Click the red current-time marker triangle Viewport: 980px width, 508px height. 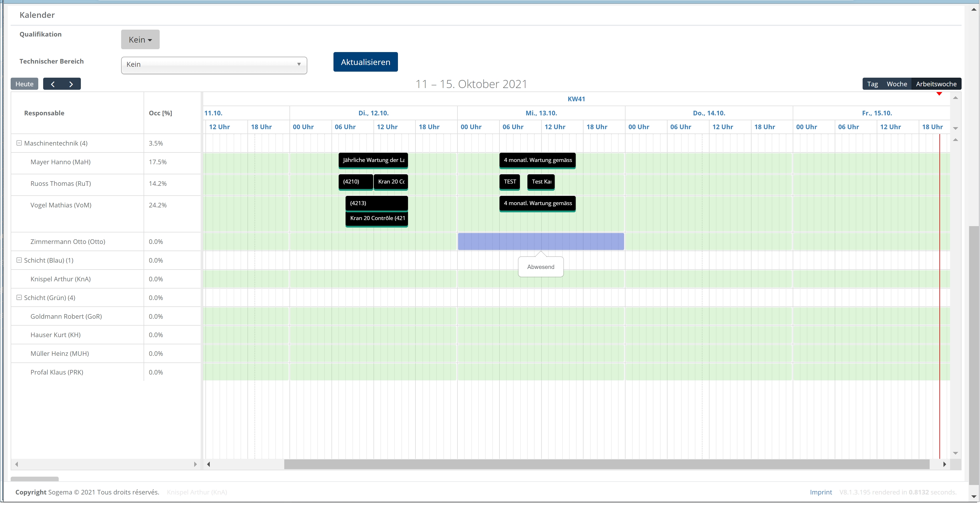[939, 93]
